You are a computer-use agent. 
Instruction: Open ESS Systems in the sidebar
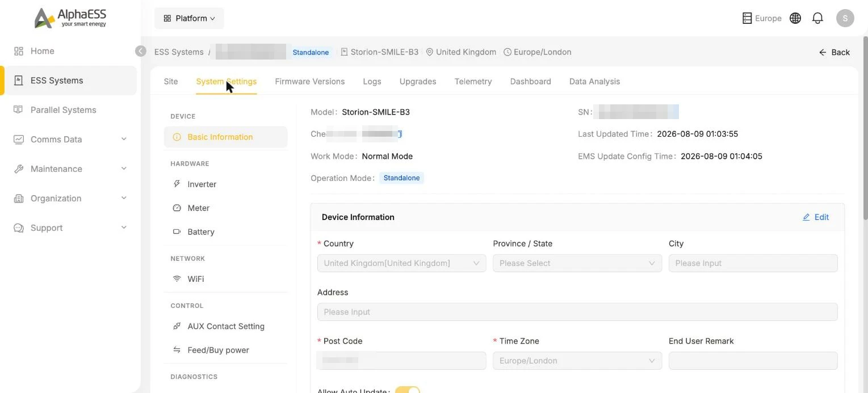(70, 81)
